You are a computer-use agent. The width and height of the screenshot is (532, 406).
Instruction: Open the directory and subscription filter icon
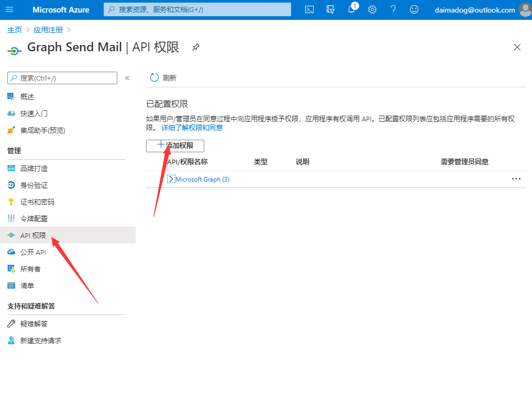pos(330,9)
